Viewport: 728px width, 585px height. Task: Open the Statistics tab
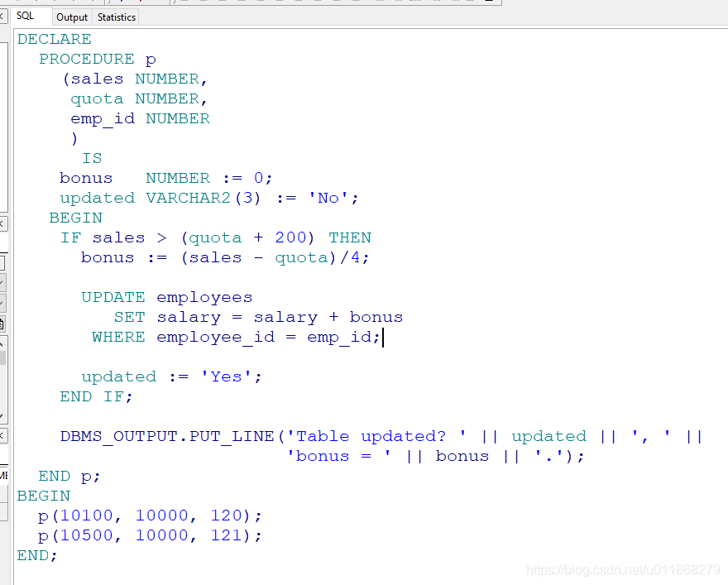(116, 17)
